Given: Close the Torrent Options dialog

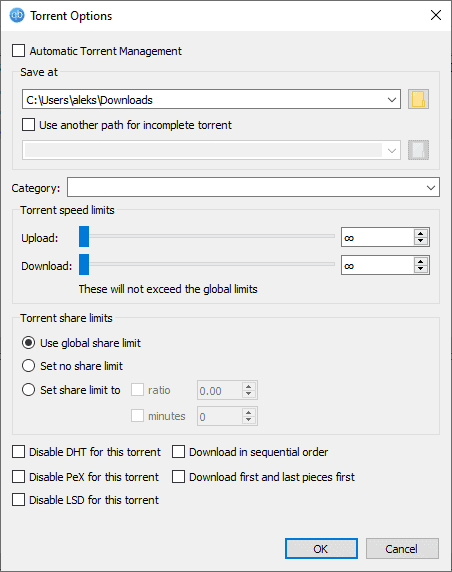Looking at the screenshot, I should [x=436, y=15].
